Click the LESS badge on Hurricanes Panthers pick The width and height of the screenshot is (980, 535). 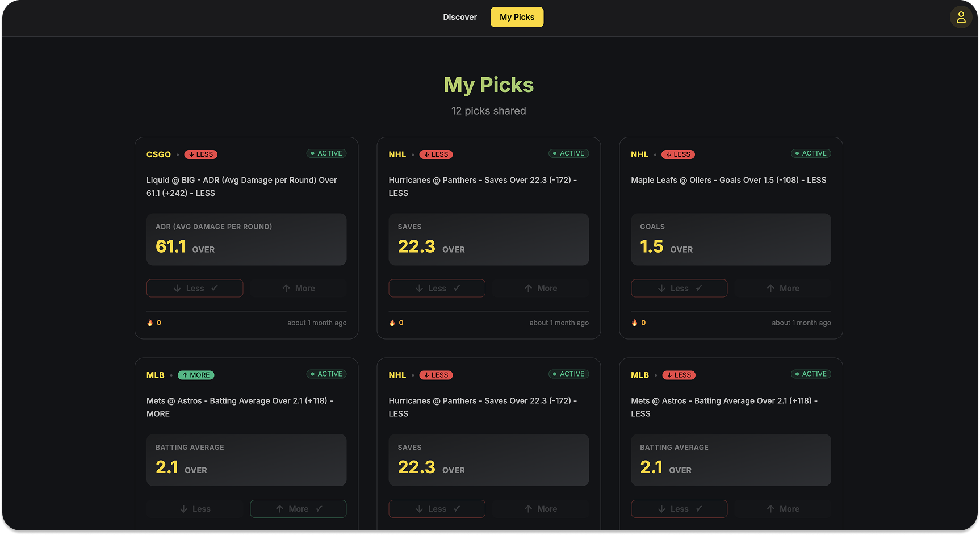point(435,154)
